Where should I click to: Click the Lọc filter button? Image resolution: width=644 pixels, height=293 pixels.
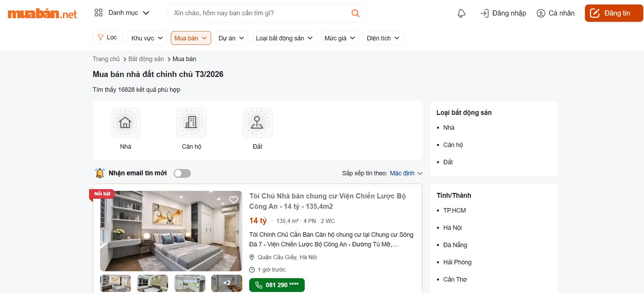(x=108, y=37)
